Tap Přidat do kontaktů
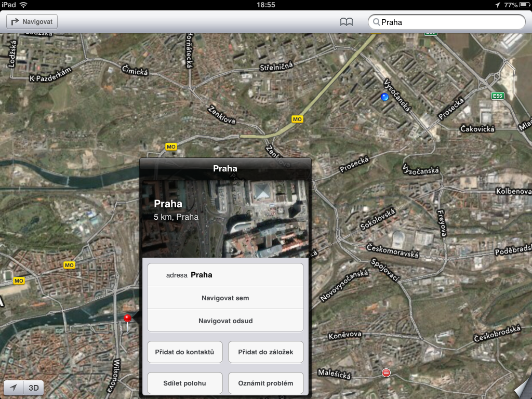This screenshot has width=532, height=399. click(x=184, y=352)
